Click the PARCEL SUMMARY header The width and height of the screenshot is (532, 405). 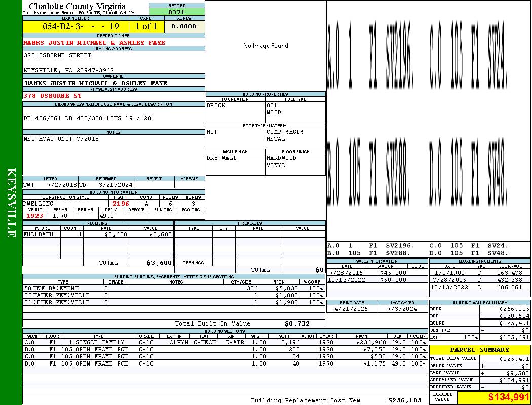click(x=479, y=350)
